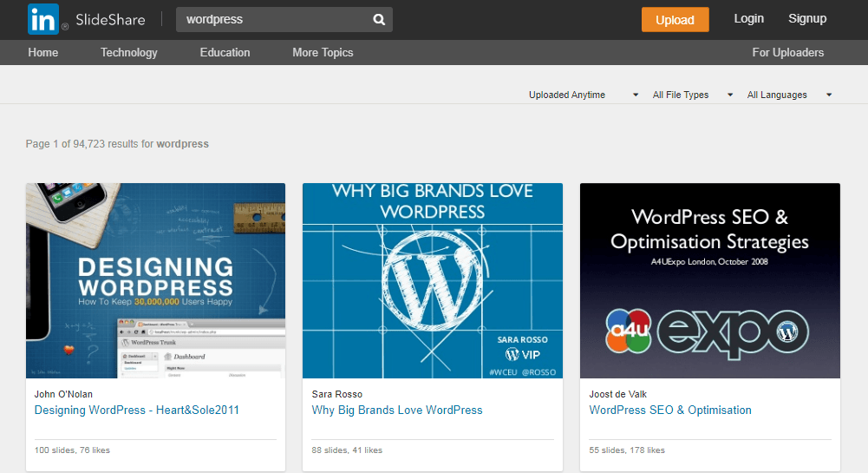Open the For Uploaders menu item
The image size is (868, 473).
click(787, 53)
